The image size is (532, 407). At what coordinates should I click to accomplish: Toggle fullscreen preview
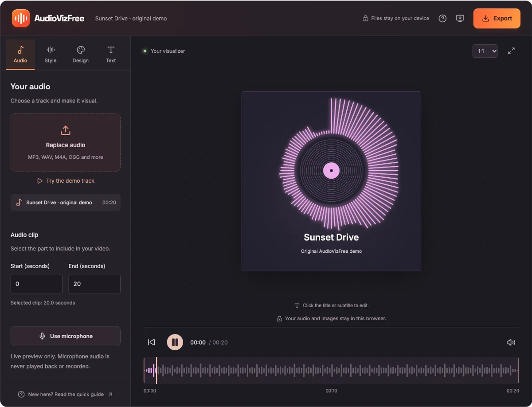511,51
